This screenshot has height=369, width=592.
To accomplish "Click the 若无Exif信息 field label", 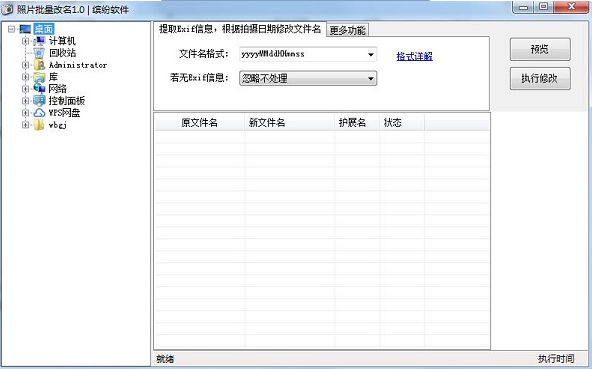I will (199, 78).
